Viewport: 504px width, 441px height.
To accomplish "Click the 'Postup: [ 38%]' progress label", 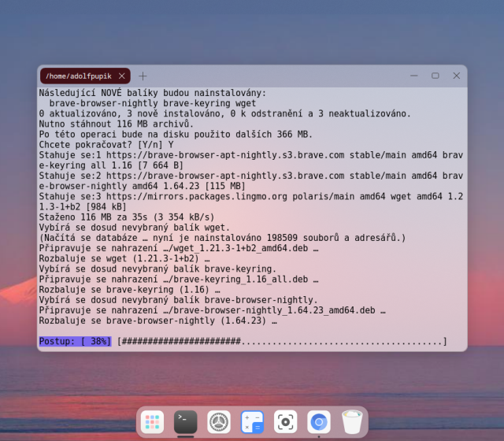I will tap(75, 342).
